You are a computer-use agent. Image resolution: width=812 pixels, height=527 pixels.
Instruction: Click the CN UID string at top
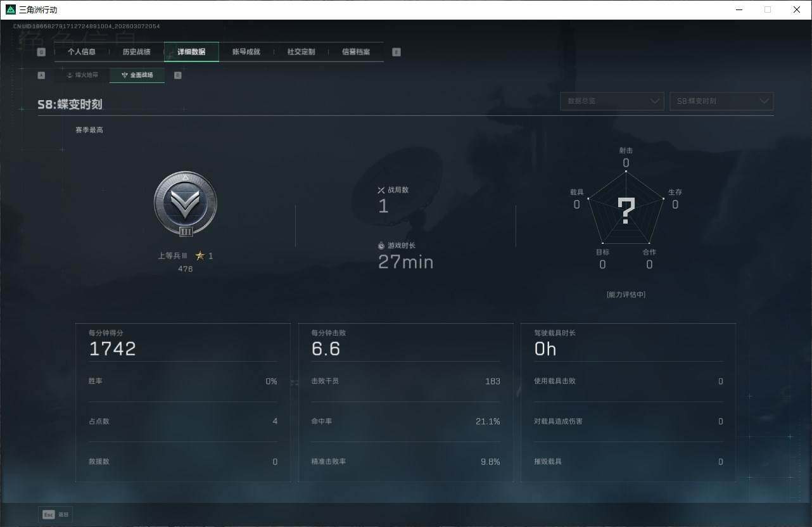87,26
